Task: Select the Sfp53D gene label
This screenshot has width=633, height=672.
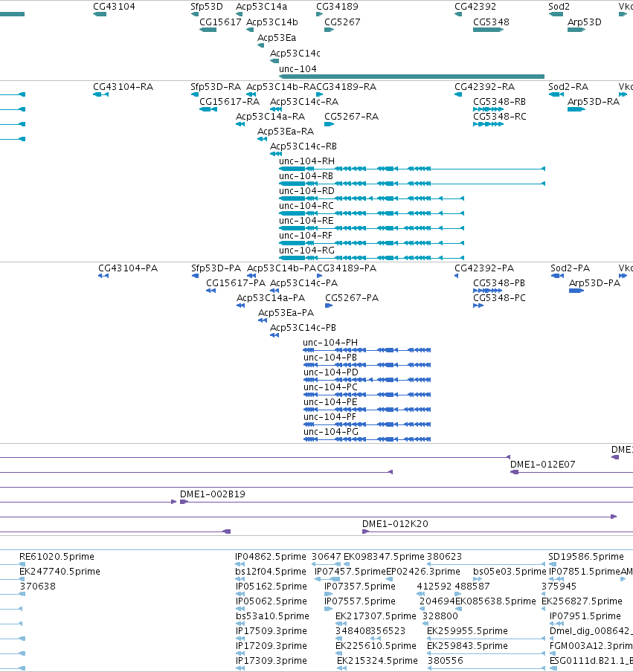Action: pos(207,7)
